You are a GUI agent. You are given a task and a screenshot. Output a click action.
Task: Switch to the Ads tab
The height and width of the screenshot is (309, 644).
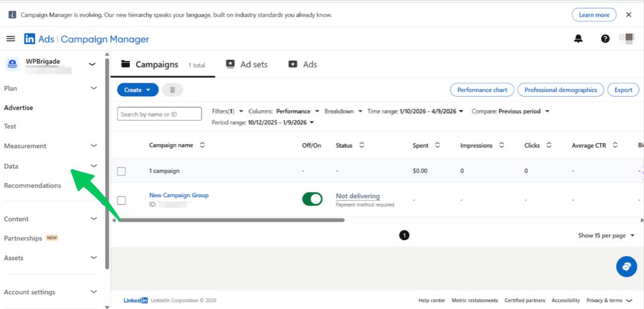303,65
